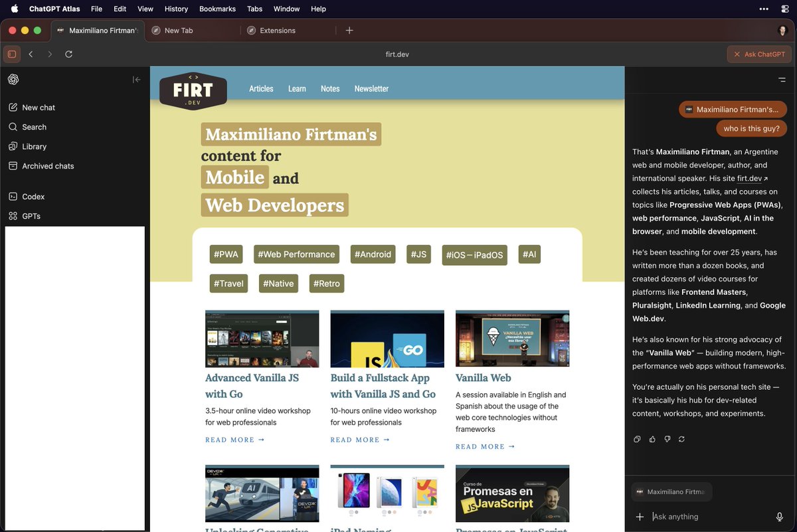The width and height of the screenshot is (797, 532).
Task: Collapse the left sidebar
Action: tap(136, 79)
